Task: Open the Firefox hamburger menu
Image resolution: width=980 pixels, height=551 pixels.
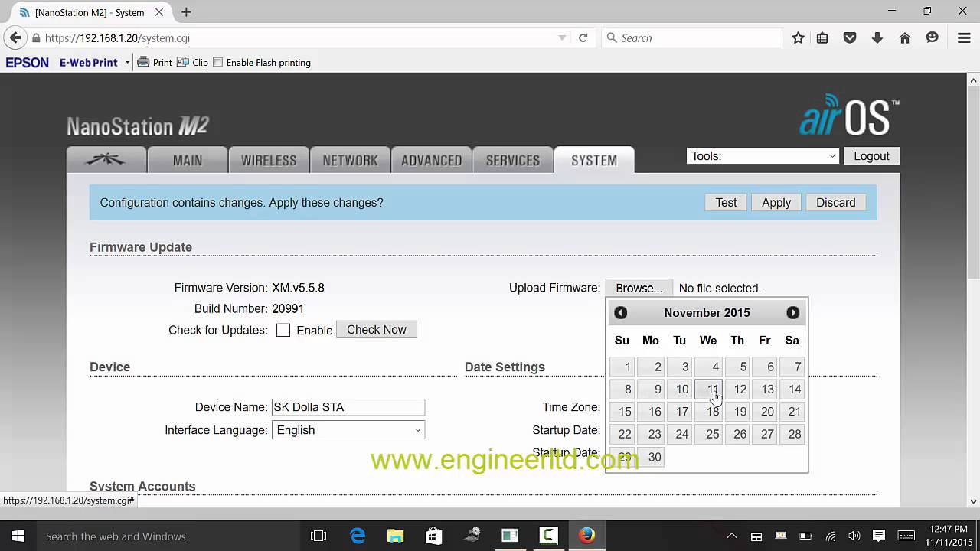Action: [964, 37]
